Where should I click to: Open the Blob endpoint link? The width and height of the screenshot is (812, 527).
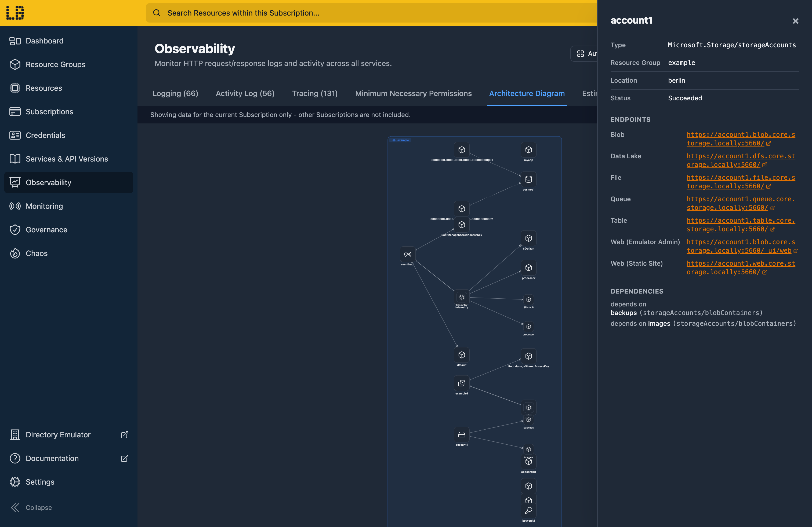[x=741, y=139]
